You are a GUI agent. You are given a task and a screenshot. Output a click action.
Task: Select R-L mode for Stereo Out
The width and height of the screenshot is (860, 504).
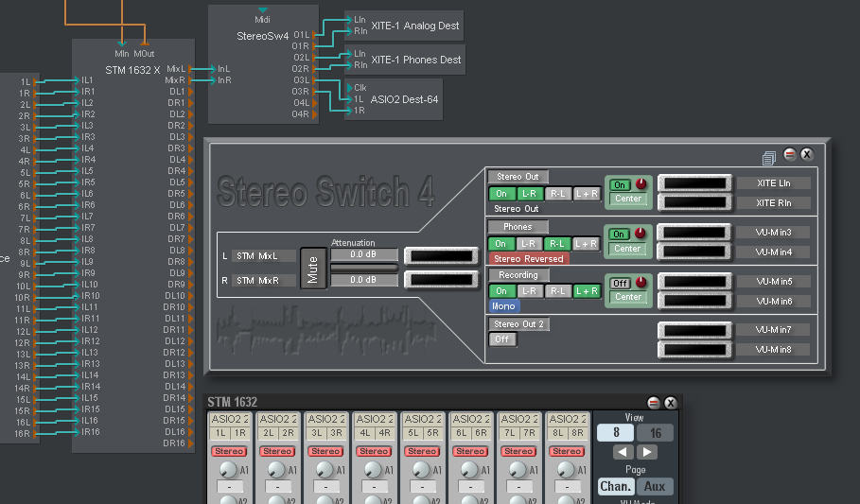tap(558, 194)
